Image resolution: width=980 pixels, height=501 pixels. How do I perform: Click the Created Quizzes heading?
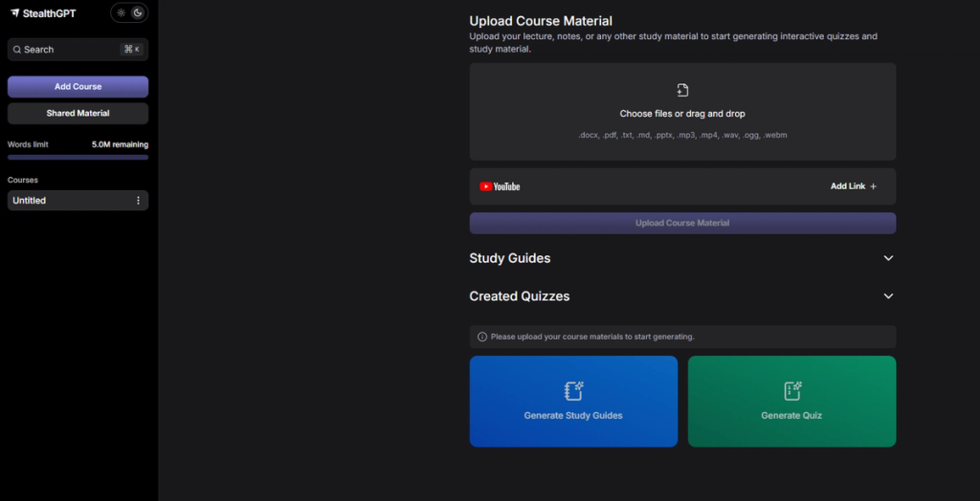tap(520, 296)
